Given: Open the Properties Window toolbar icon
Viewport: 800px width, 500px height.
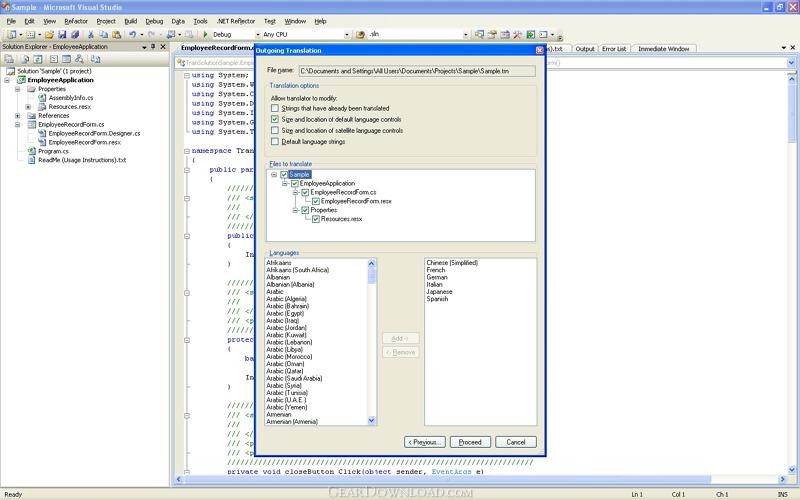Looking at the screenshot, I should coord(492,34).
